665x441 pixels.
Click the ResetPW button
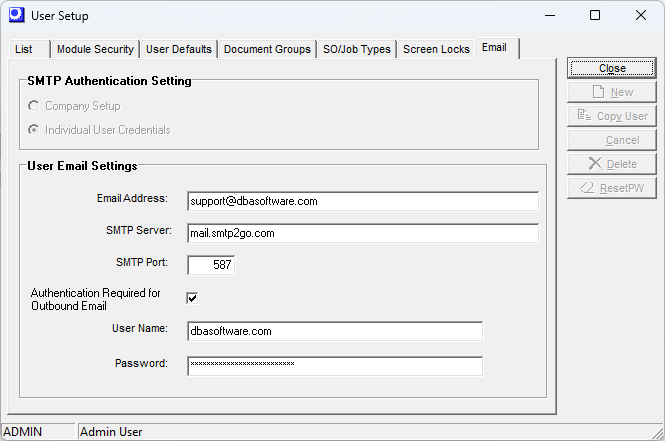pyautogui.click(x=612, y=188)
